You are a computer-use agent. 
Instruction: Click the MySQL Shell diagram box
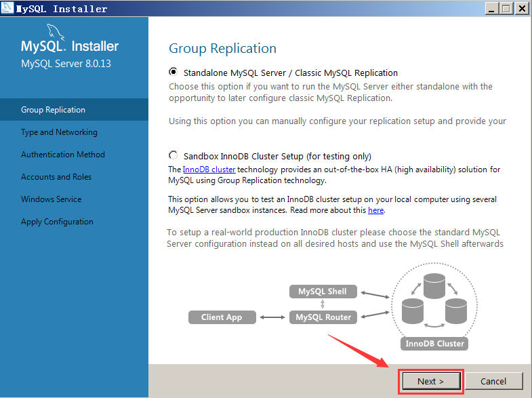tap(323, 292)
